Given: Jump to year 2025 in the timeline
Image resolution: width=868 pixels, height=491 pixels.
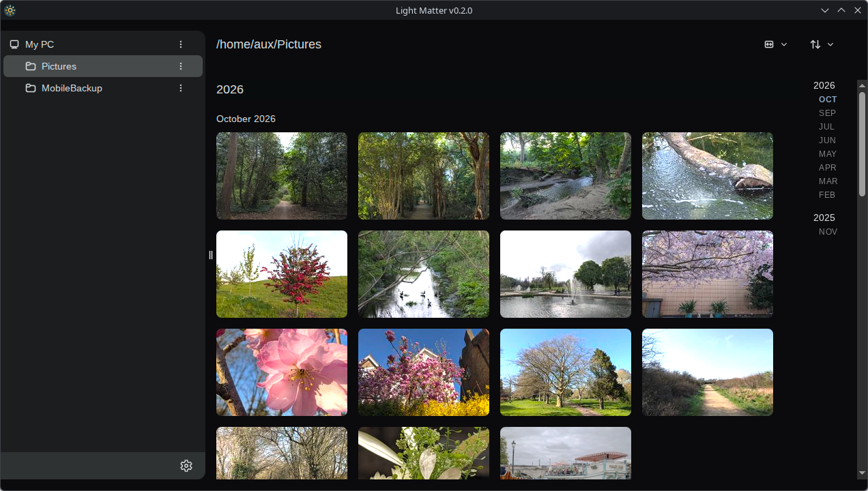Looking at the screenshot, I should click(x=824, y=218).
